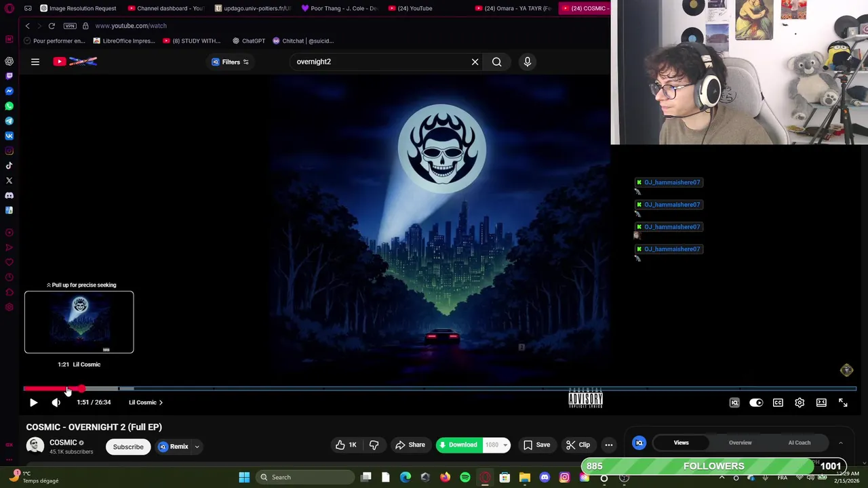This screenshot has width=868, height=488.
Task: Create a clip with the Clip button
Action: point(578,445)
